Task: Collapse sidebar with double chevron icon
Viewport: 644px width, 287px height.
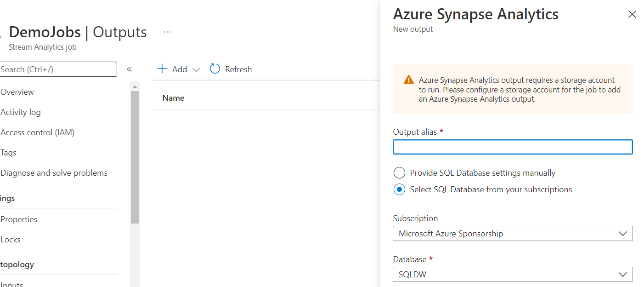Action: (x=130, y=69)
